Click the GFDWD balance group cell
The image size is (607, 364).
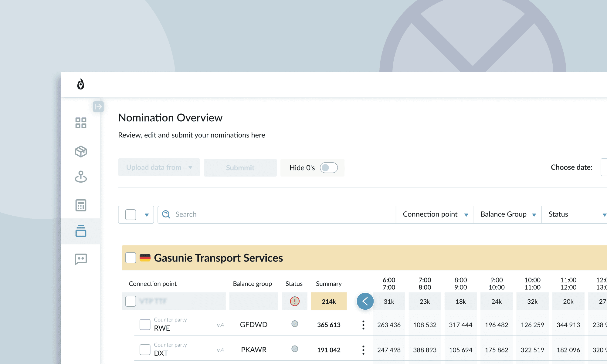click(254, 325)
